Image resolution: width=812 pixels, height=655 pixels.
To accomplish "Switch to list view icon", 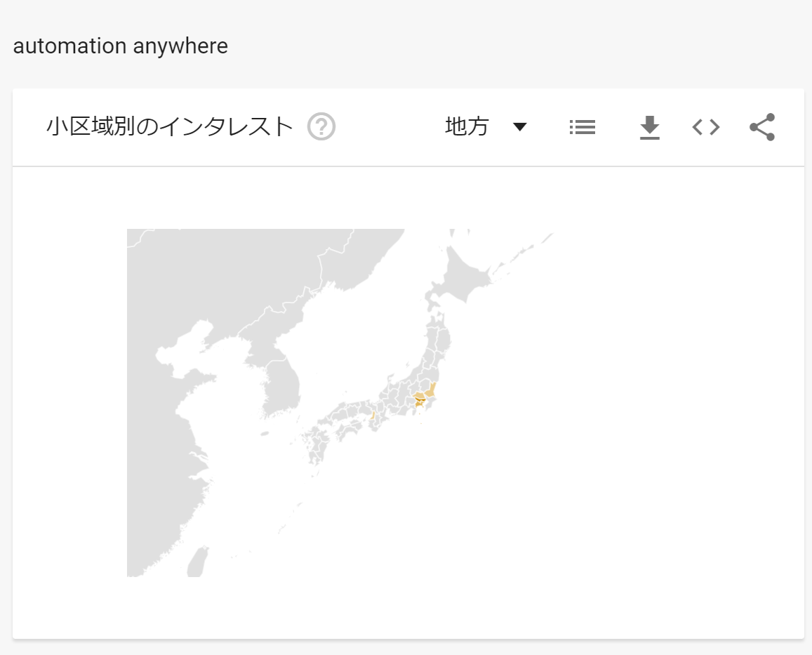I will [582, 127].
